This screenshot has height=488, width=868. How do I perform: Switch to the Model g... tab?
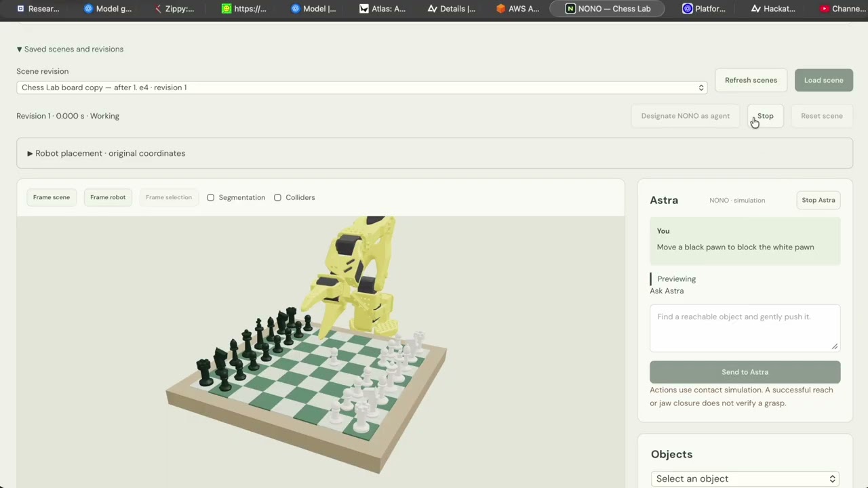click(107, 9)
